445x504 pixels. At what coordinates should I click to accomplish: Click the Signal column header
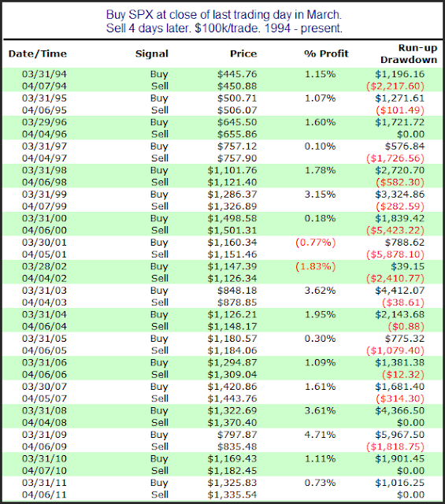coord(152,54)
